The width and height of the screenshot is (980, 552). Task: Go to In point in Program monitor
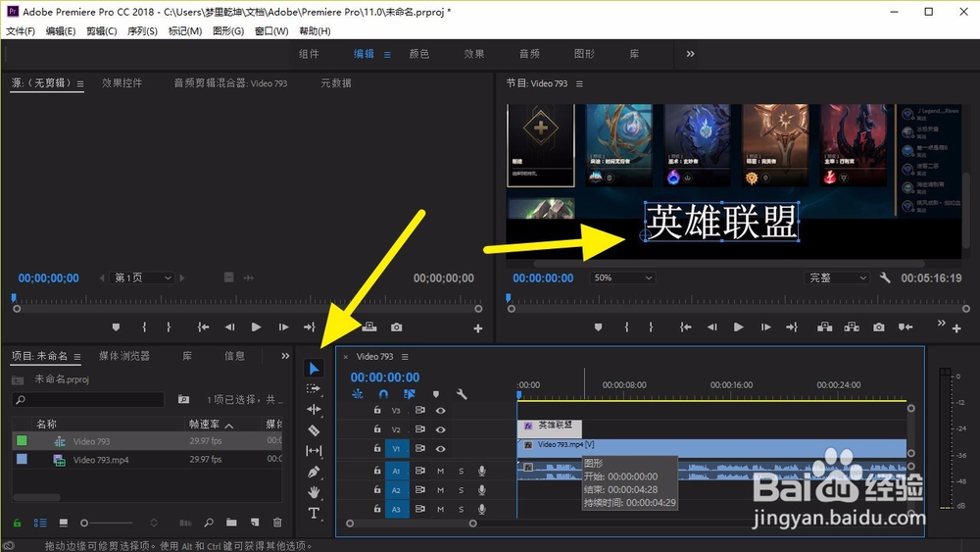[x=686, y=326]
